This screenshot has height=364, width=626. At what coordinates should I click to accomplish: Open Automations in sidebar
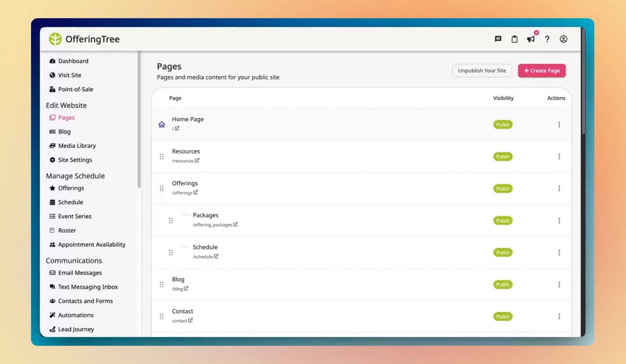71,316
